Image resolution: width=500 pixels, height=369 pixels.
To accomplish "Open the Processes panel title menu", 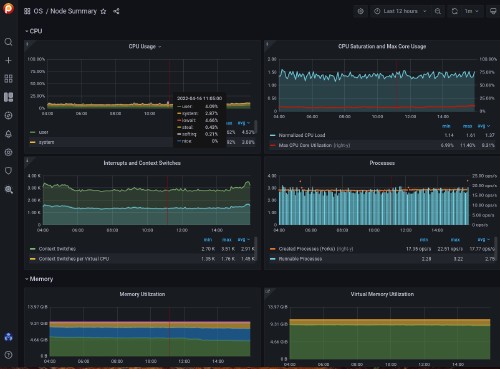I will pos(382,163).
